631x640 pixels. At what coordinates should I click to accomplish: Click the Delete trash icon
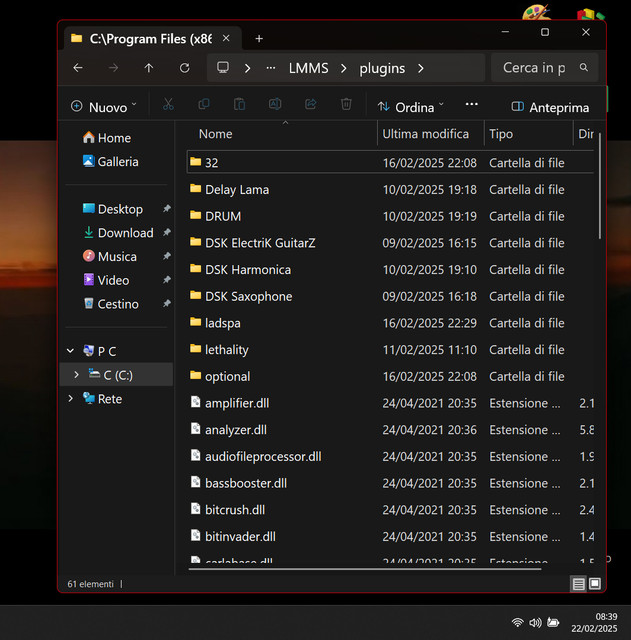346,104
